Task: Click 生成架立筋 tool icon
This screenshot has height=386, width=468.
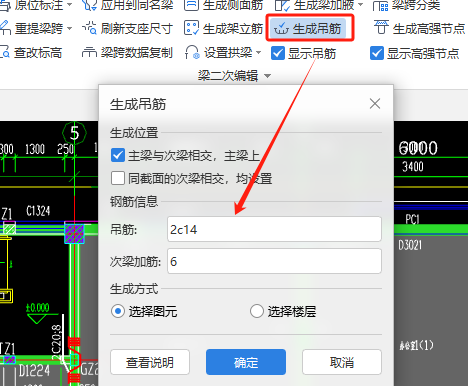Action: (191, 28)
